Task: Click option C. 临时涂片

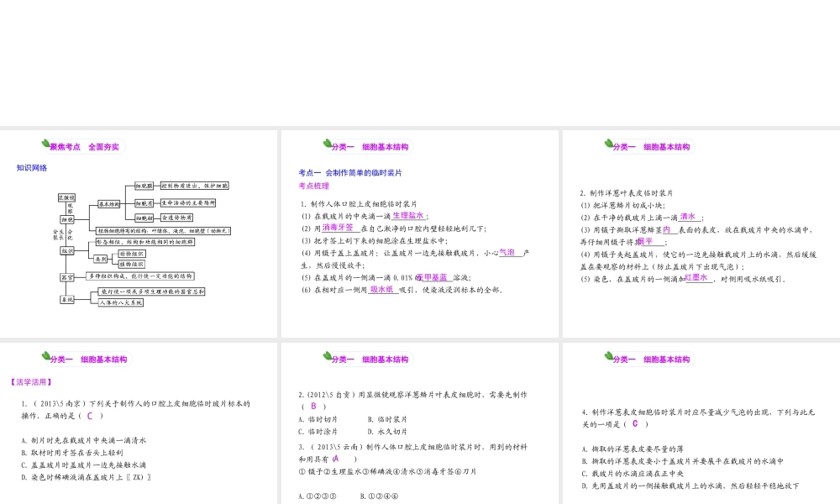Action: coord(318,432)
